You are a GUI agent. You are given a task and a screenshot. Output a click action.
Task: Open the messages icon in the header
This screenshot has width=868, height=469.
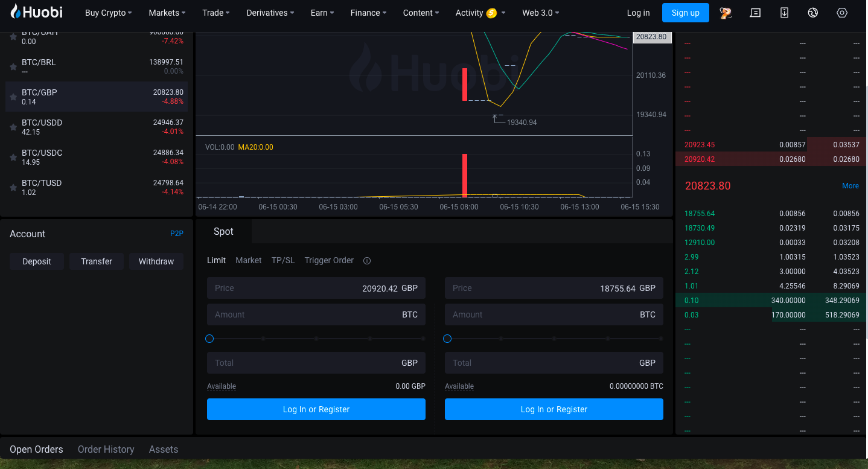pyautogui.click(x=755, y=13)
